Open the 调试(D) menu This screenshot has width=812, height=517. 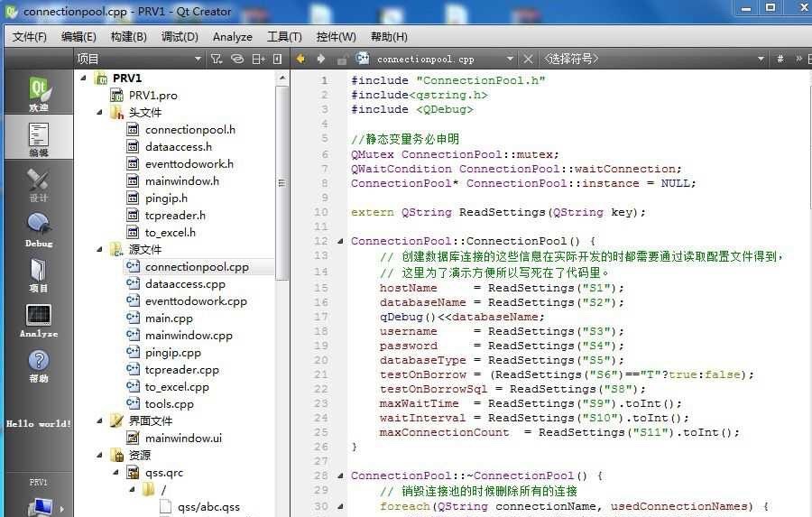point(180,37)
